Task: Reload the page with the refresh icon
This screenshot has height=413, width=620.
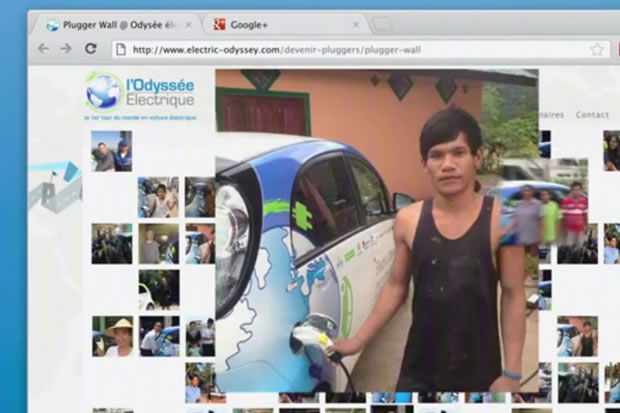Action: click(x=90, y=48)
